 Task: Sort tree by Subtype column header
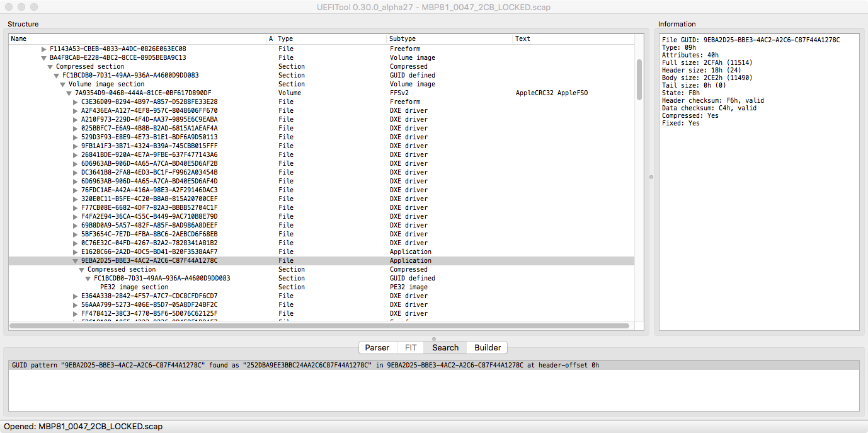(x=450, y=39)
